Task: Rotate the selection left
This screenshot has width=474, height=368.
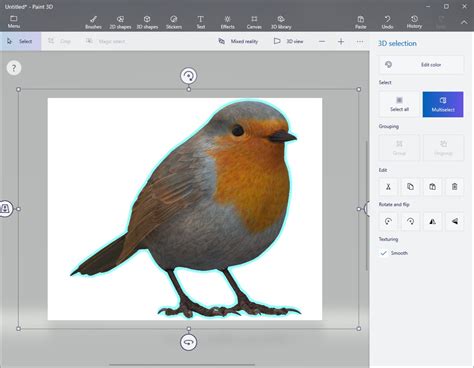Action: click(x=388, y=221)
